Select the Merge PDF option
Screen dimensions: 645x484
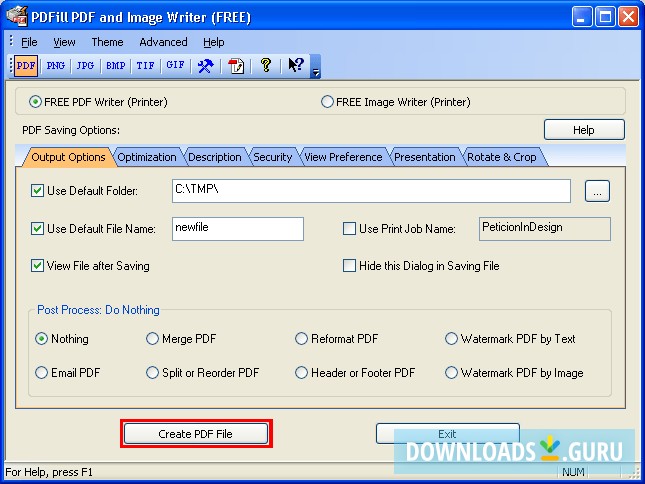pos(152,339)
